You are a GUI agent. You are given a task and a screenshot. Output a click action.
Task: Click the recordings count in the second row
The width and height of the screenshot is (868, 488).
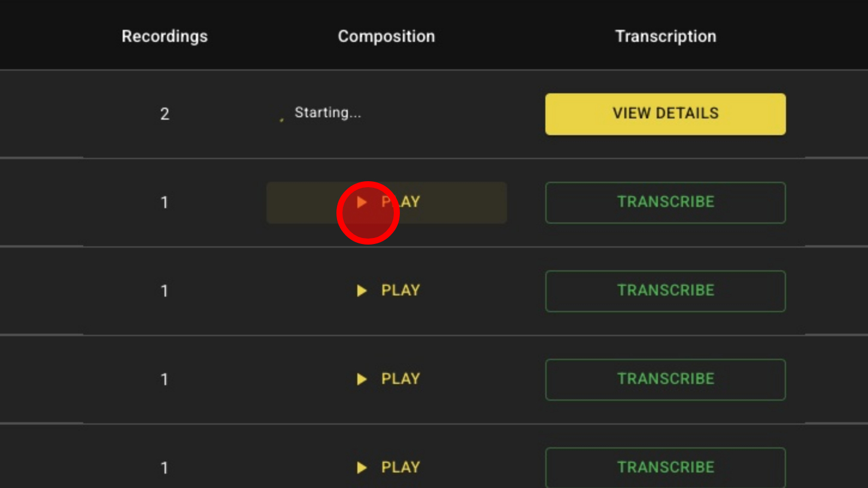[165, 202]
